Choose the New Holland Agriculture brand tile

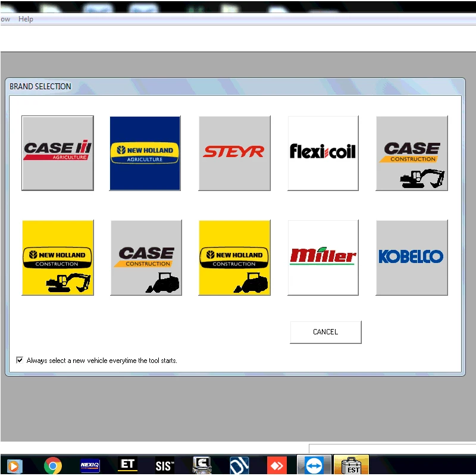pyautogui.click(x=145, y=153)
